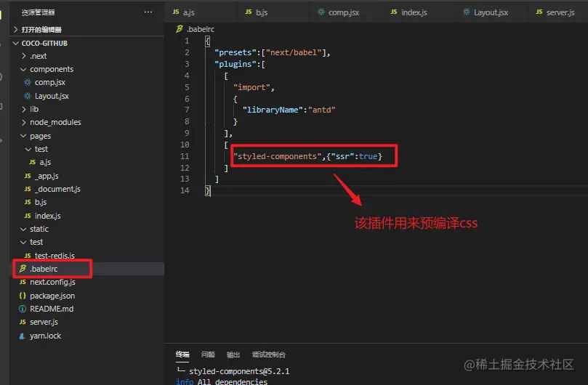Open yarn.lock from the file tree
Image resolution: width=588 pixels, height=385 pixels.
coord(45,336)
